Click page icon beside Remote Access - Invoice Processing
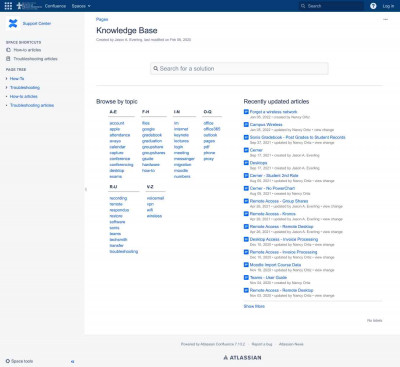The height and width of the screenshot is (367, 400). click(246, 252)
